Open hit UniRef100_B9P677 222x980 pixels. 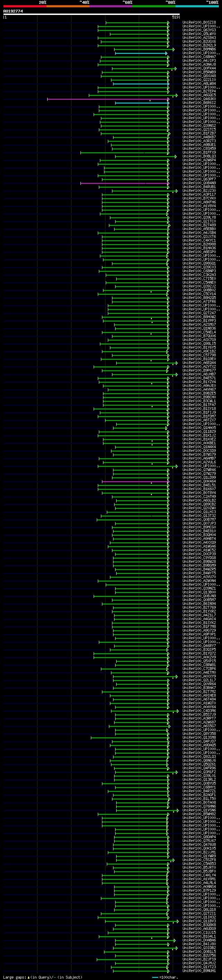pyautogui.click(x=199, y=370)
